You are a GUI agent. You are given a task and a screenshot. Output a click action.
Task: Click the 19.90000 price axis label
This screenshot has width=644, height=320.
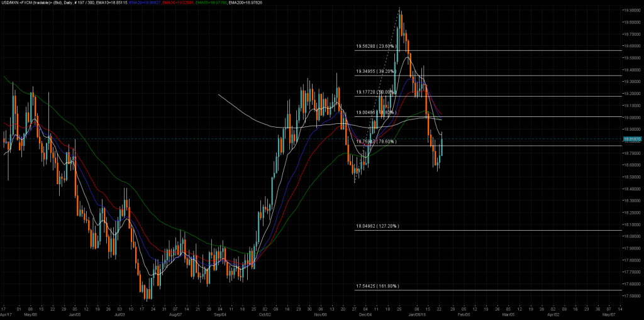click(631, 11)
